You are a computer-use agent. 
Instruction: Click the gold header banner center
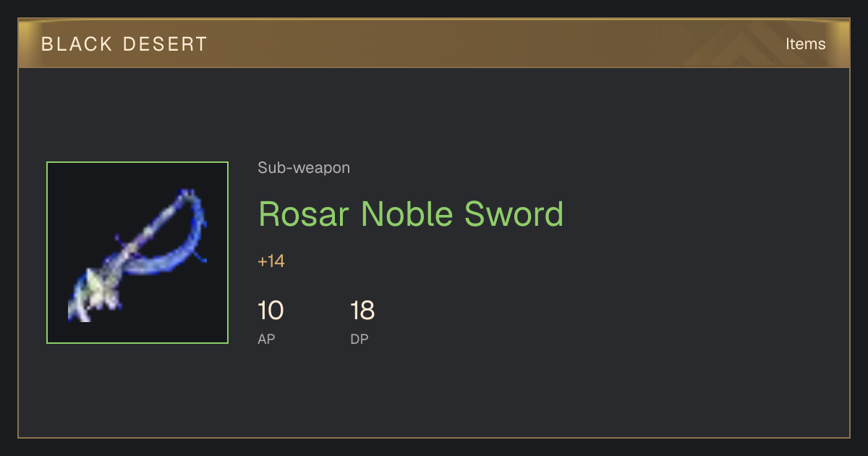tap(434, 43)
